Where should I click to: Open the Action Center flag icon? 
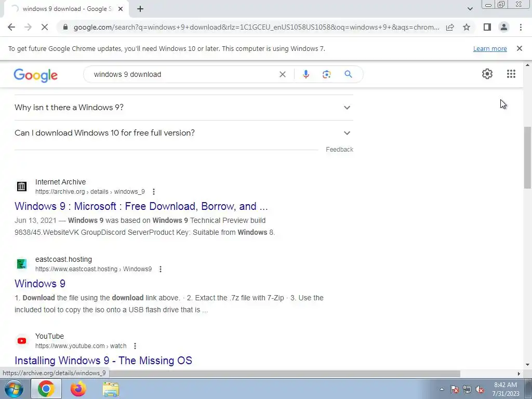pyautogui.click(x=455, y=389)
